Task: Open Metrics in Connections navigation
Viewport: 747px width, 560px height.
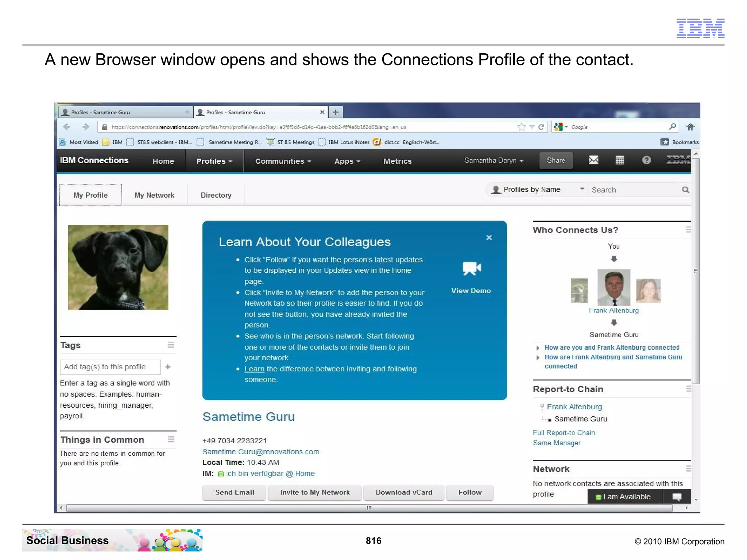Action: tap(397, 161)
